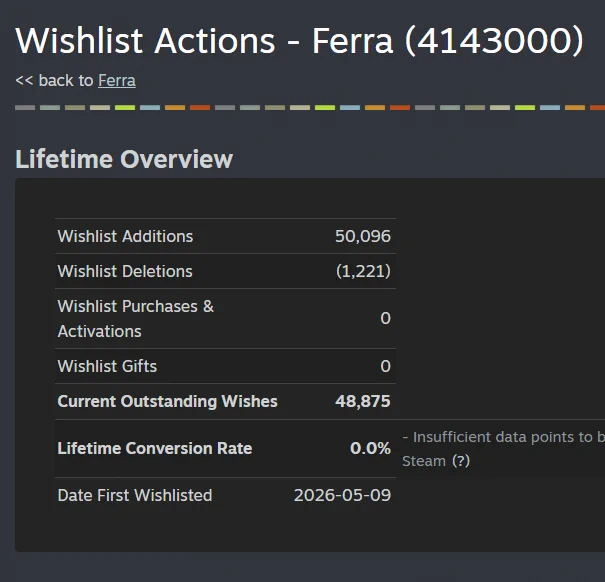
Task: Click Current Outstanding Wishes value 48,875
Action: (x=363, y=401)
